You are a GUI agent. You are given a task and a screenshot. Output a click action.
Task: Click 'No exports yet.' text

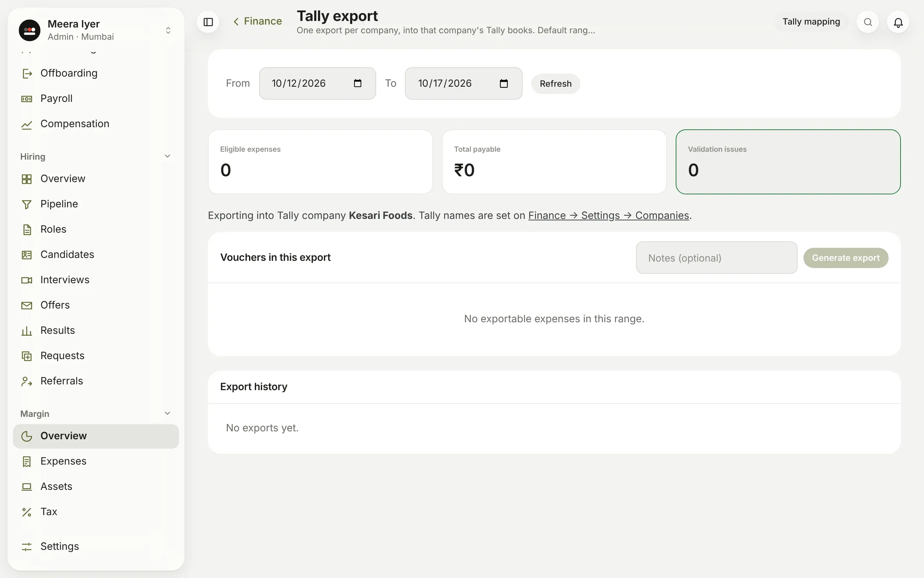pyautogui.click(x=262, y=428)
